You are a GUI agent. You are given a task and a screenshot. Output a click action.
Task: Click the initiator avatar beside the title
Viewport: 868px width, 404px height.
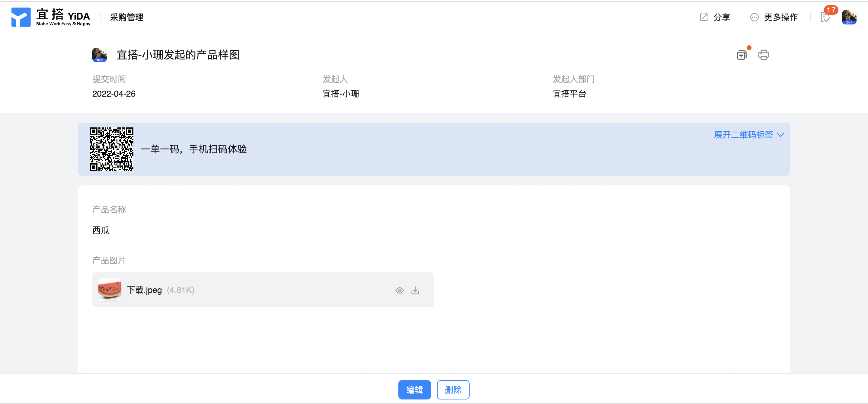click(99, 55)
